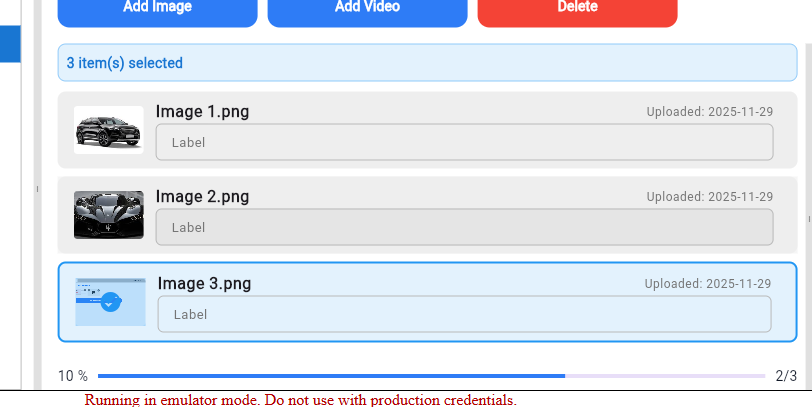Click the Uploaded date on Image 1 row

pyautogui.click(x=709, y=112)
